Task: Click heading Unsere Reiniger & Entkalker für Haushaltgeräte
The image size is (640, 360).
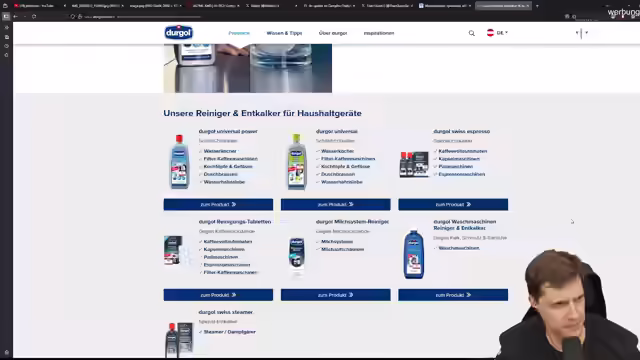Action: pos(262,113)
